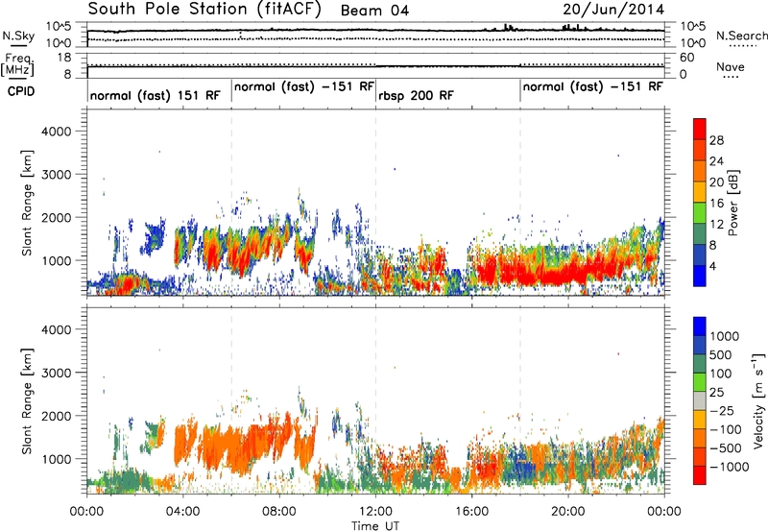Click the date "20/Jun/2014"
Screen dimensions: 768x532
(613, 10)
